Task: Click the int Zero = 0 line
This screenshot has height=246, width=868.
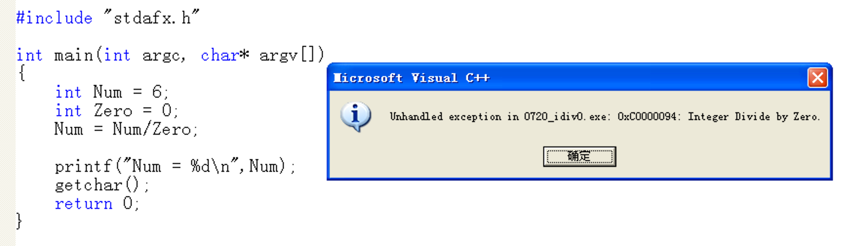Action: 117,111
